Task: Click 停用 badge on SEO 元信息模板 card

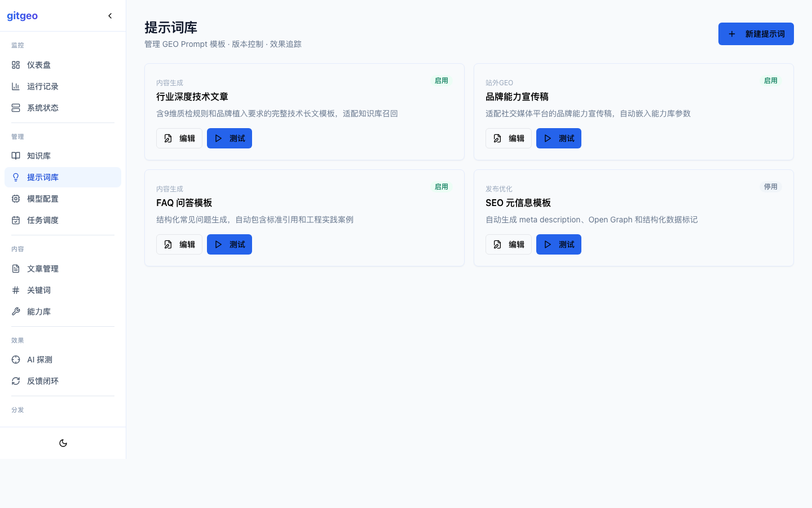Action: click(x=771, y=187)
